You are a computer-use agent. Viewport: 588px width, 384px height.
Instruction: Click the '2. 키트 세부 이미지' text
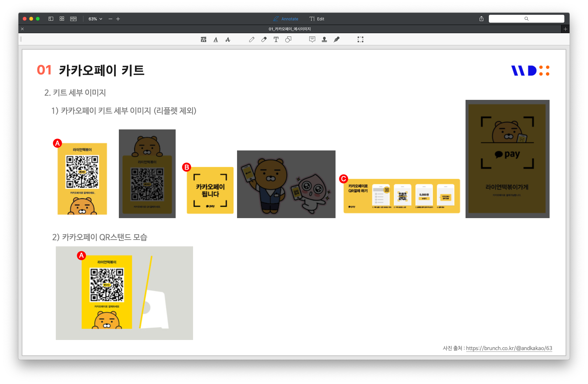[x=75, y=93]
